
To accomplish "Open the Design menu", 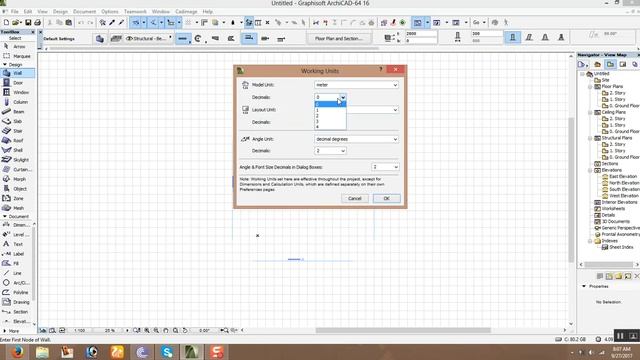I will coord(60,11).
